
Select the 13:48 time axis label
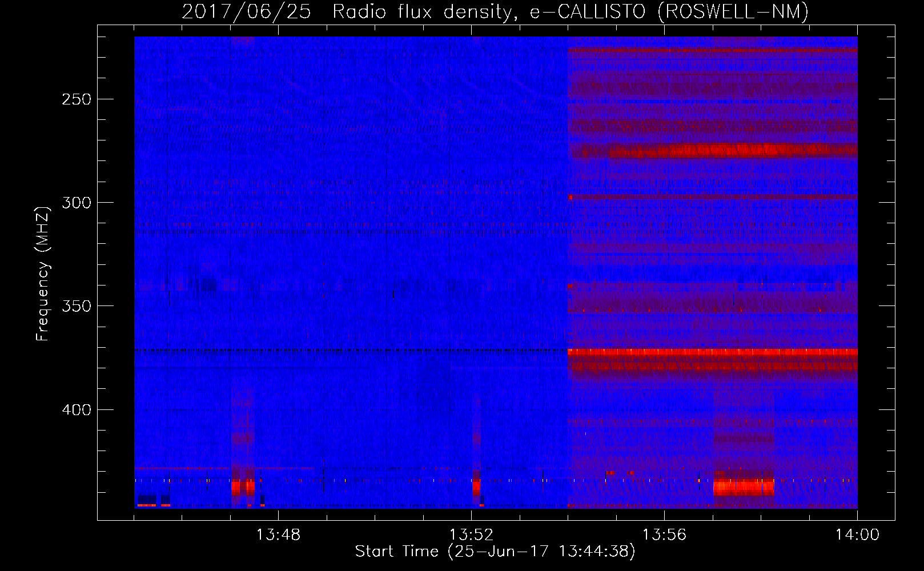point(278,535)
